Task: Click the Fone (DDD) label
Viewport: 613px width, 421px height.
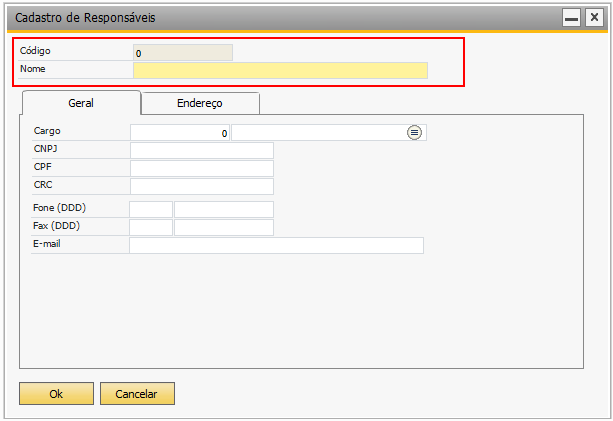Action: (x=59, y=208)
